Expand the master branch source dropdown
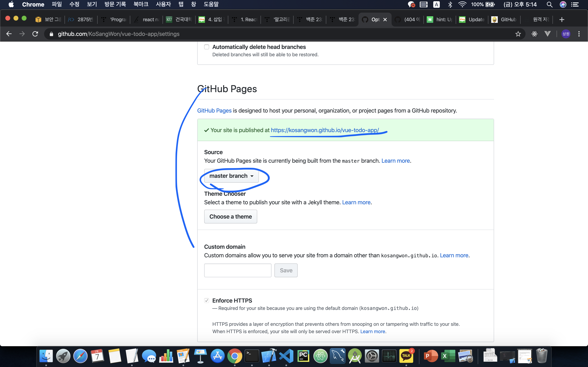 click(x=231, y=176)
